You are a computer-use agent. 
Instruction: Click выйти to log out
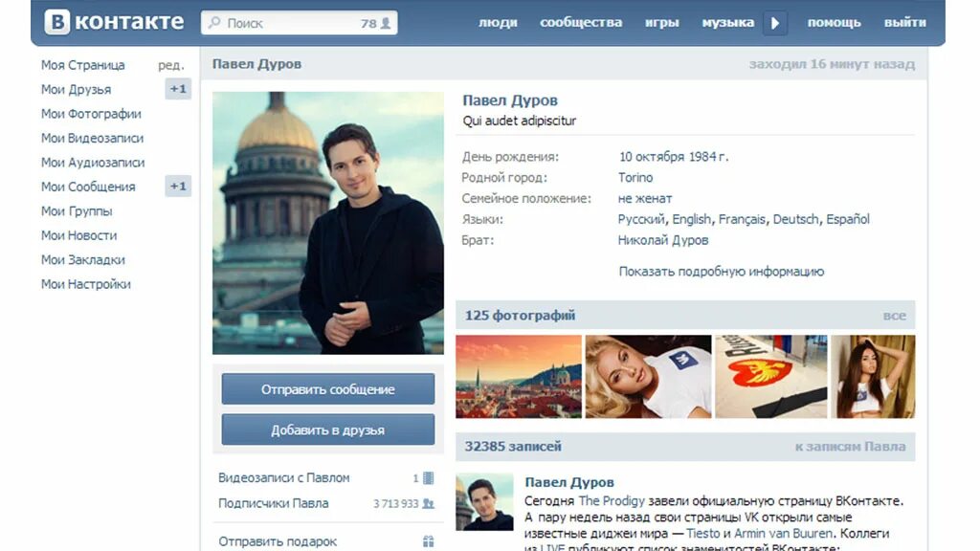coord(904,23)
